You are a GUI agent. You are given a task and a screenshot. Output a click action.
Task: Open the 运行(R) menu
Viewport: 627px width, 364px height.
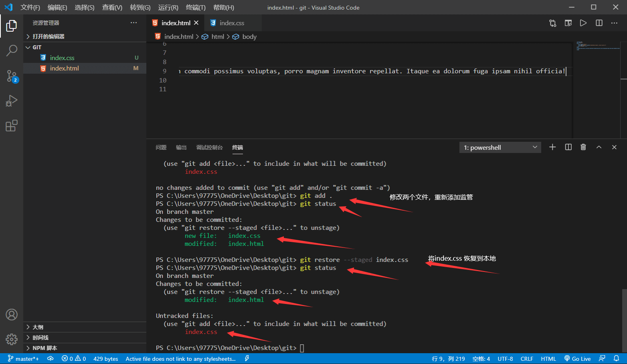point(168,7)
